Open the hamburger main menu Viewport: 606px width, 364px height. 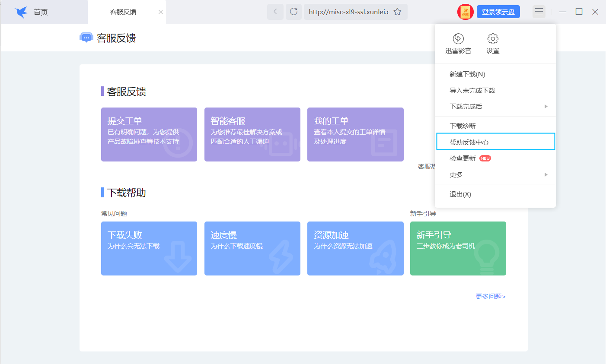pyautogui.click(x=539, y=11)
